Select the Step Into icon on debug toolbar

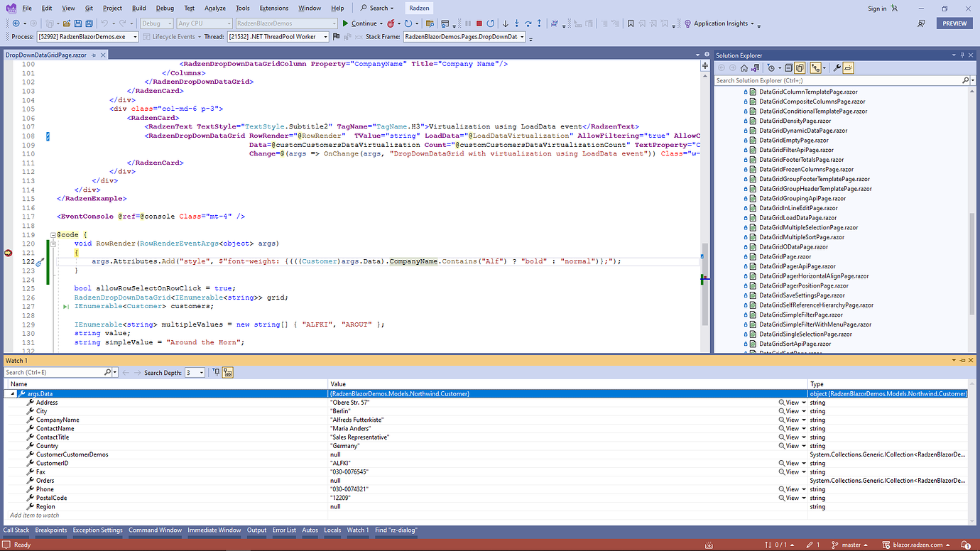pos(516,23)
